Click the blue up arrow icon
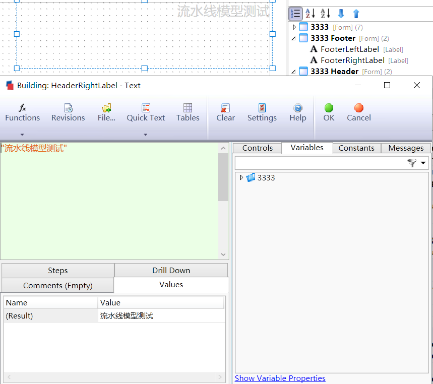 [356, 14]
